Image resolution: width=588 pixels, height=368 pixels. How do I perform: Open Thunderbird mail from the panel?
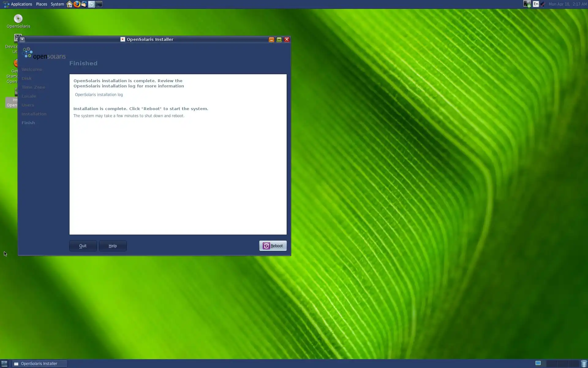click(x=84, y=4)
